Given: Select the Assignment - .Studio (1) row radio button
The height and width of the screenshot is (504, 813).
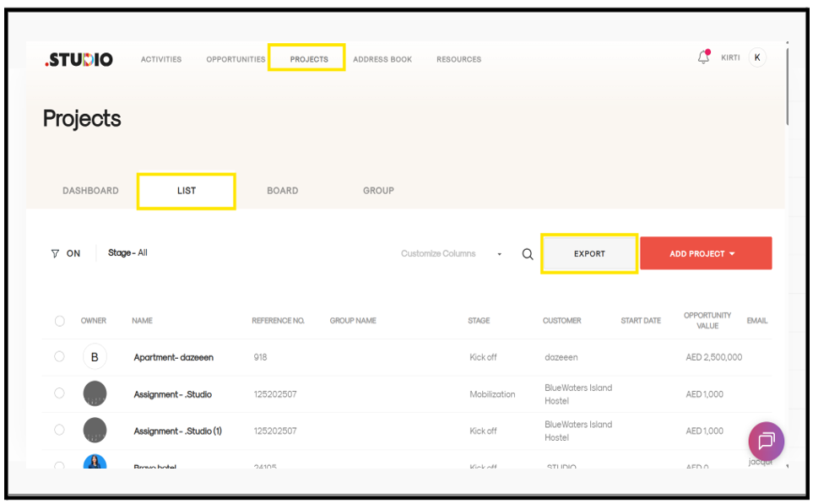Looking at the screenshot, I should click(60, 430).
